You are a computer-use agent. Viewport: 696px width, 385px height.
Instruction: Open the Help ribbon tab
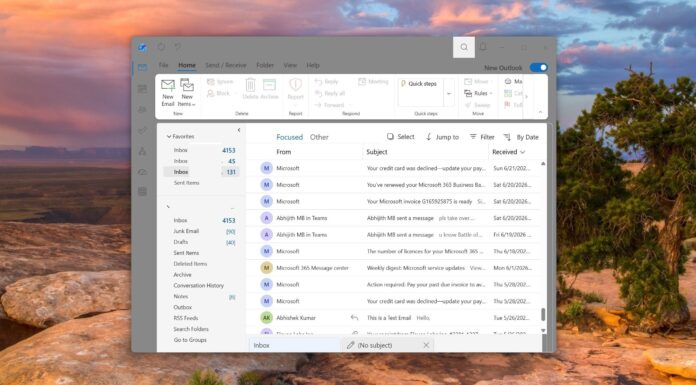pyautogui.click(x=313, y=65)
